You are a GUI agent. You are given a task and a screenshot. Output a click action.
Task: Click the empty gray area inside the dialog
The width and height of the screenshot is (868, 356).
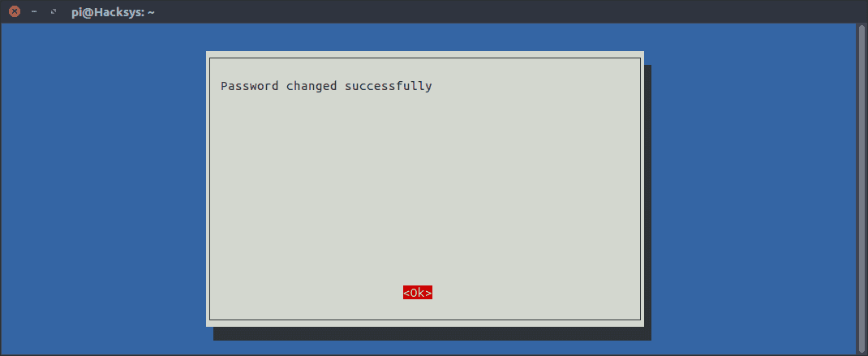[x=424, y=188]
